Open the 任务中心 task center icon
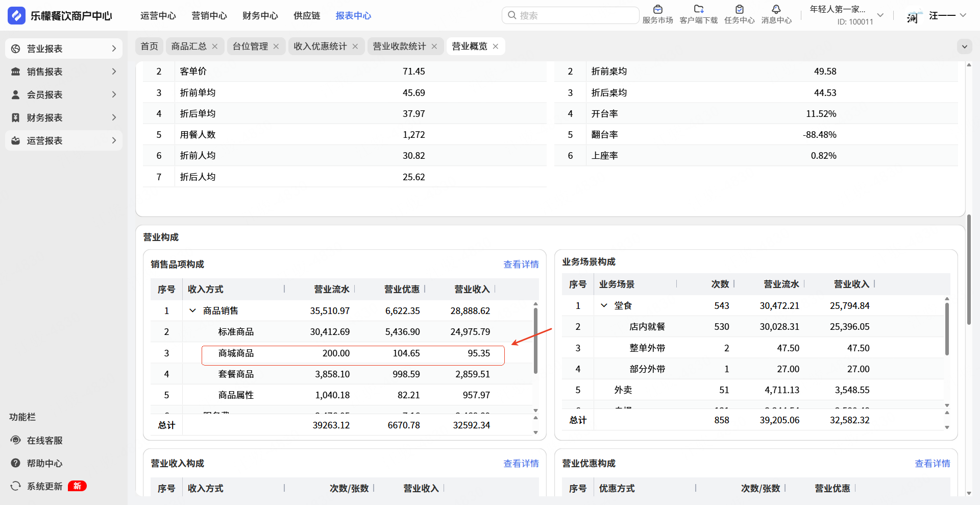Screen dimensions: 980x505 (739, 10)
